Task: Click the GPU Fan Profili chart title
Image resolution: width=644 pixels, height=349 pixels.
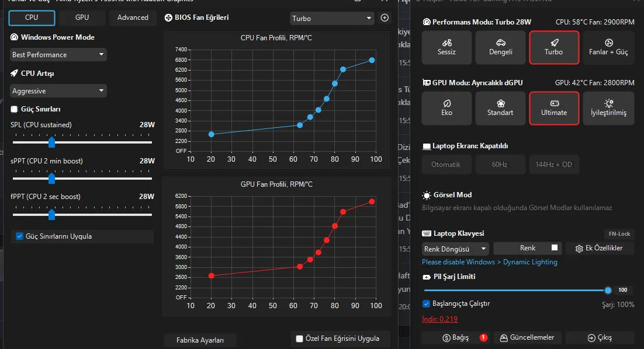Action: coord(276,184)
